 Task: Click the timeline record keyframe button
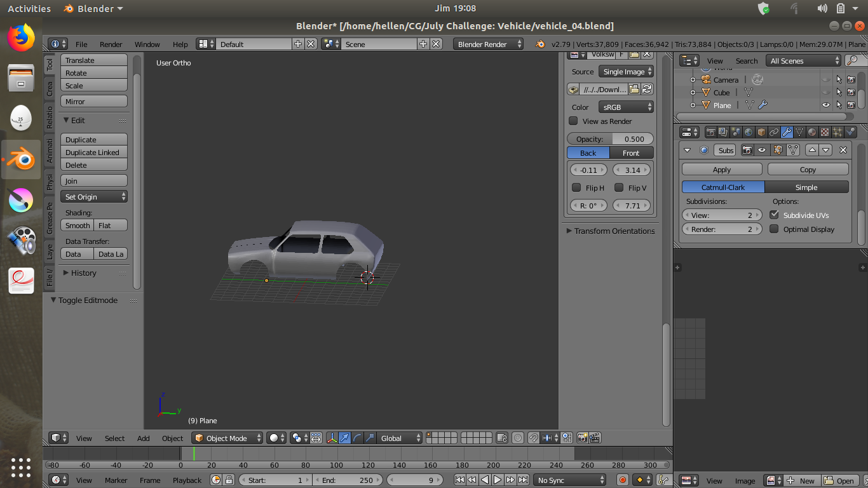[x=623, y=480]
